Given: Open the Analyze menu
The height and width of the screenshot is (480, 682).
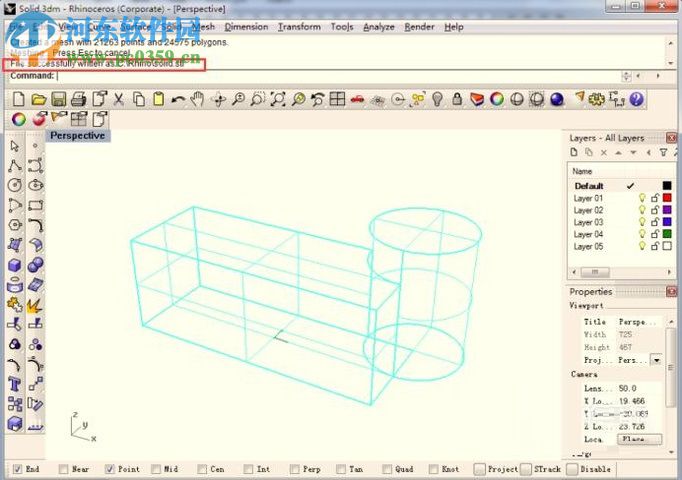Looking at the screenshot, I should [x=379, y=27].
